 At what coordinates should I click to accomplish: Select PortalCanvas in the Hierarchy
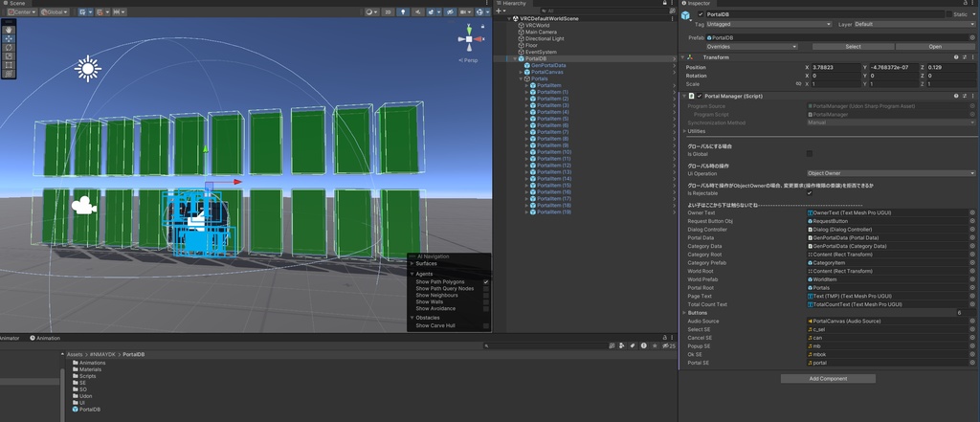point(547,72)
